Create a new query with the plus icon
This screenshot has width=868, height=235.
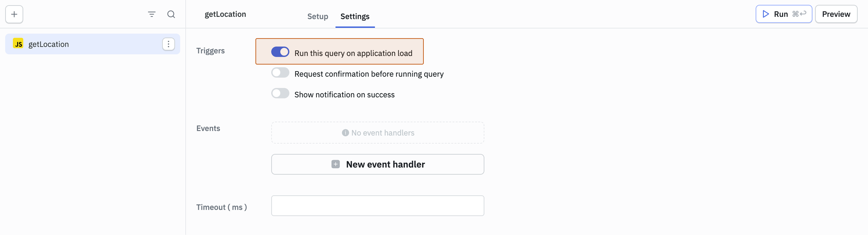coord(14,14)
